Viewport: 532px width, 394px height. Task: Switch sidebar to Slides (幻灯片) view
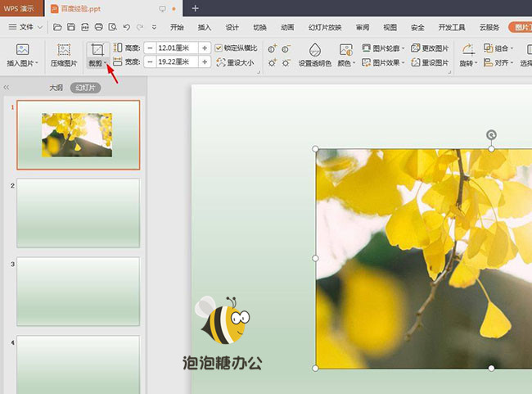(x=85, y=88)
